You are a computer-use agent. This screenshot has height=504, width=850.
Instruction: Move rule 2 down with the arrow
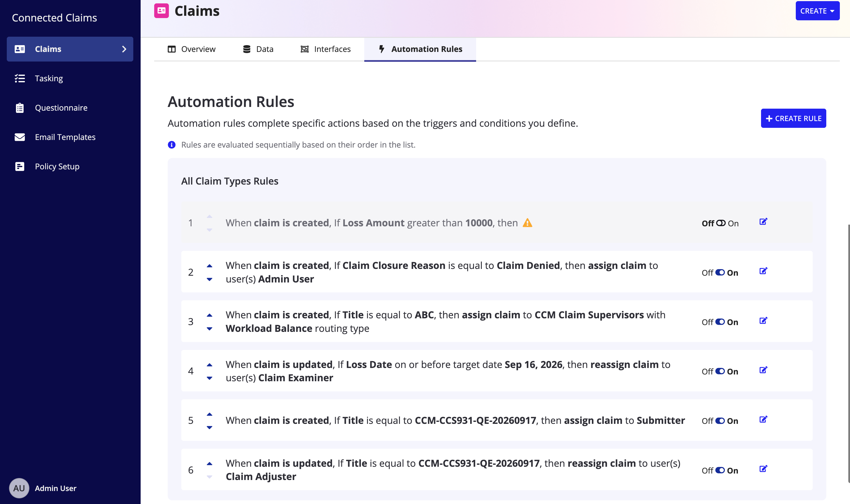209,279
